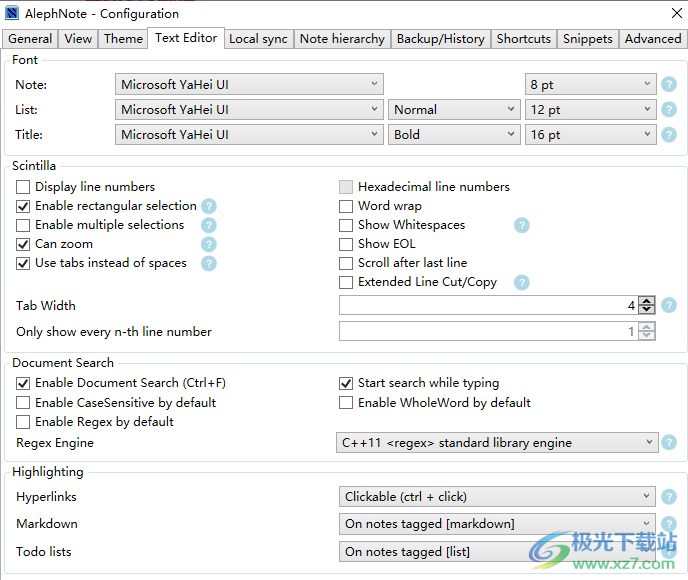688x580 pixels.
Task: Open help for Enable rectangular selection
Action: (x=209, y=206)
